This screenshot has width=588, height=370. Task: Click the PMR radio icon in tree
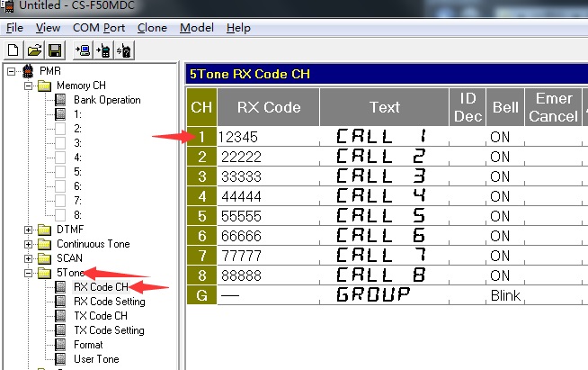pos(28,71)
